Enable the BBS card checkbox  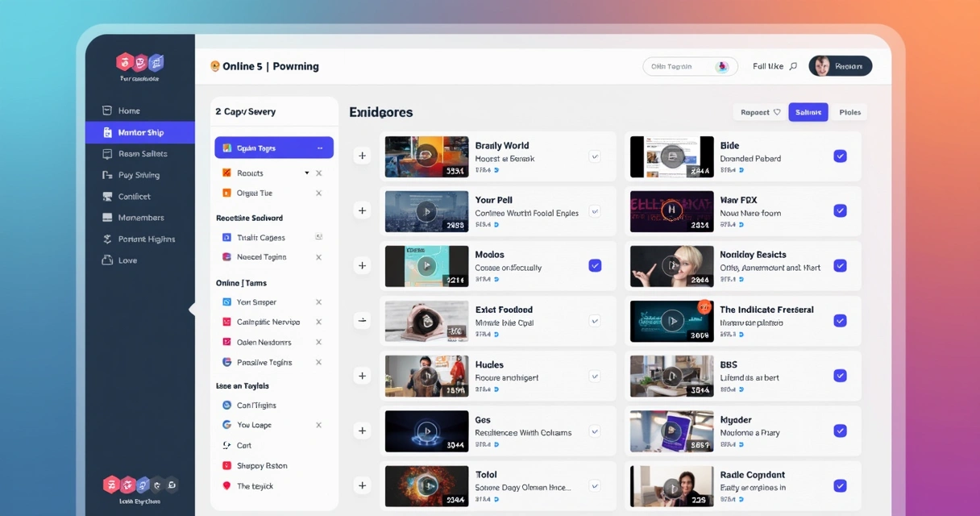841,375
